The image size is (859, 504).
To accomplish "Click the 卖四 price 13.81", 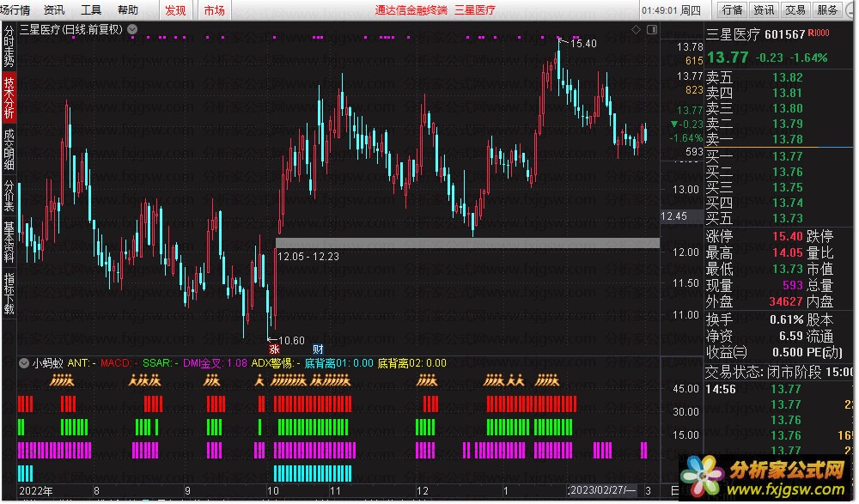I will point(787,93).
